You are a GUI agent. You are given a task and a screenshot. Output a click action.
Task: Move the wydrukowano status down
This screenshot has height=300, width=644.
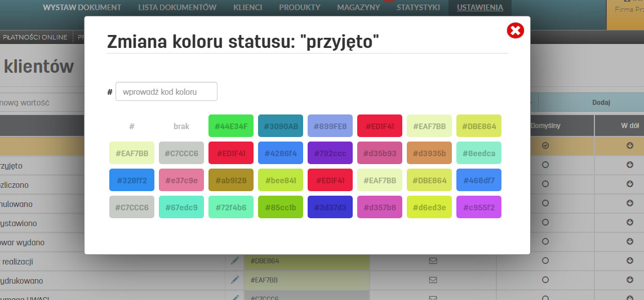click(x=629, y=280)
